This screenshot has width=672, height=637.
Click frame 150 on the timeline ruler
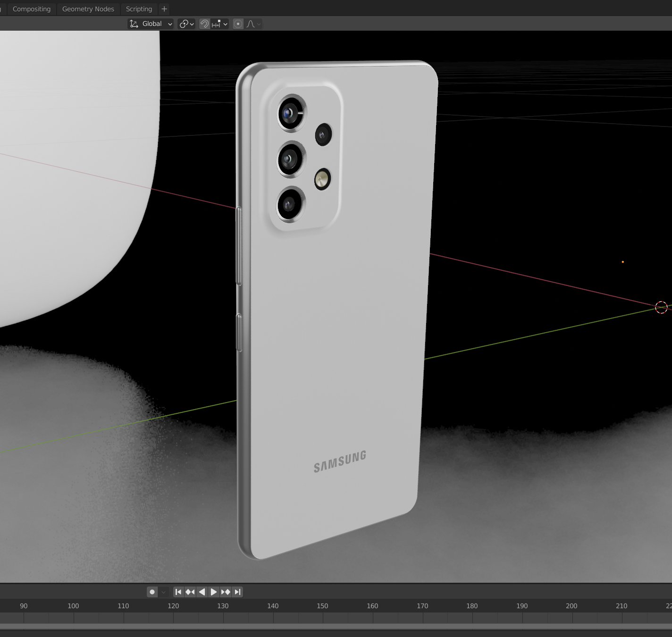pos(322,606)
